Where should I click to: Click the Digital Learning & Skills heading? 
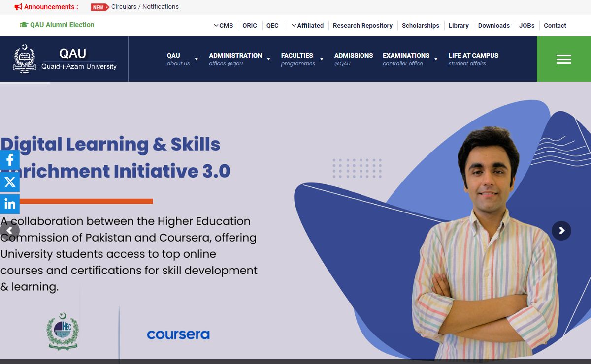point(115,157)
